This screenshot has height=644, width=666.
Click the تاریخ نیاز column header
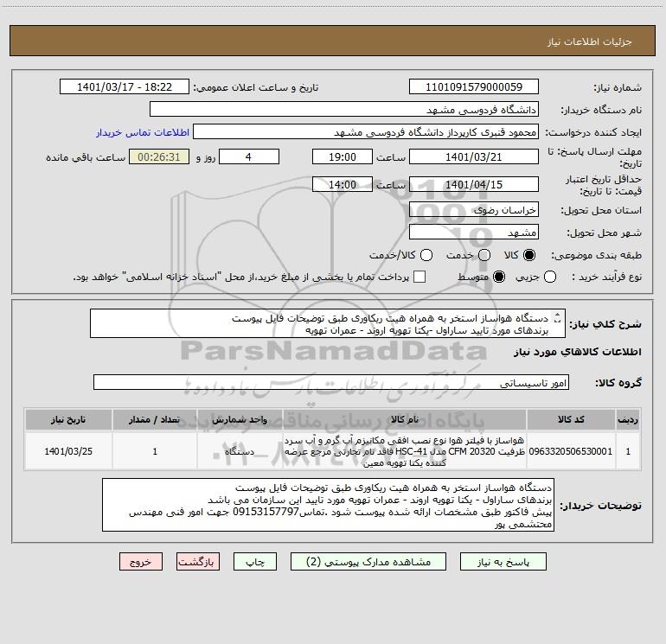pos(68,419)
